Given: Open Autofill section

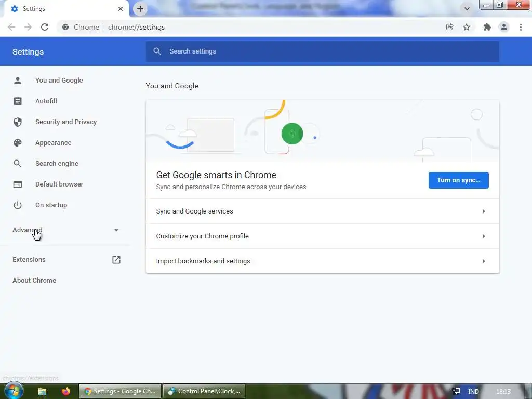Looking at the screenshot, I should (46, 101).
